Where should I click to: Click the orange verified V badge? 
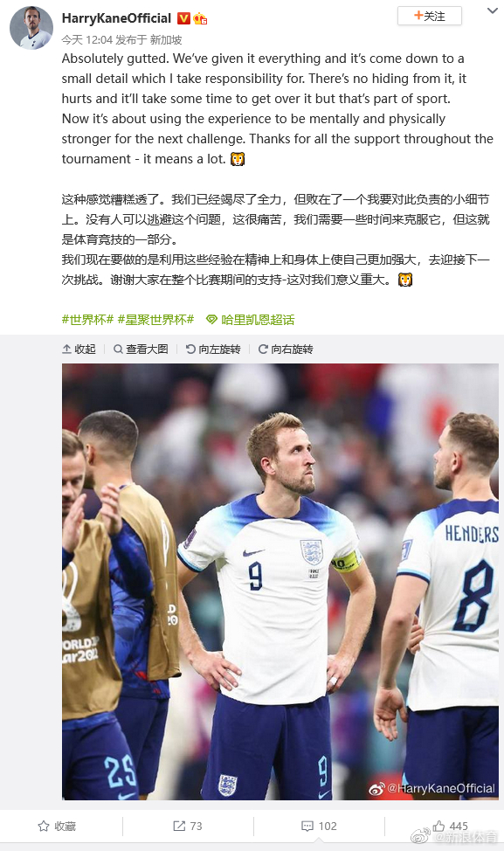point(184,18)
